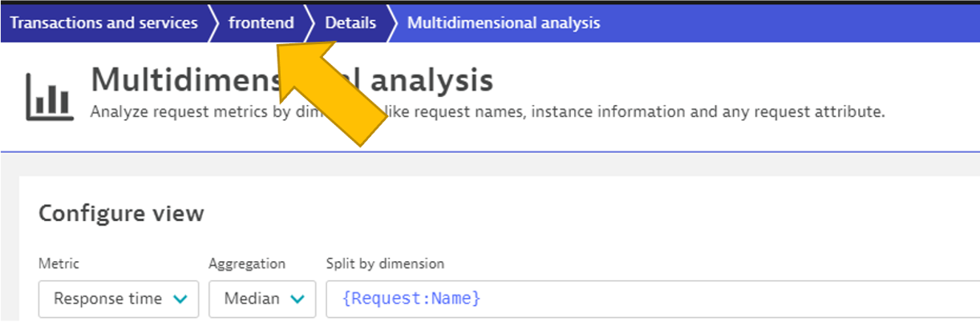Click the Split by dimension label
Viewport: 980px width, 322px height.
(x=385, y=264)
